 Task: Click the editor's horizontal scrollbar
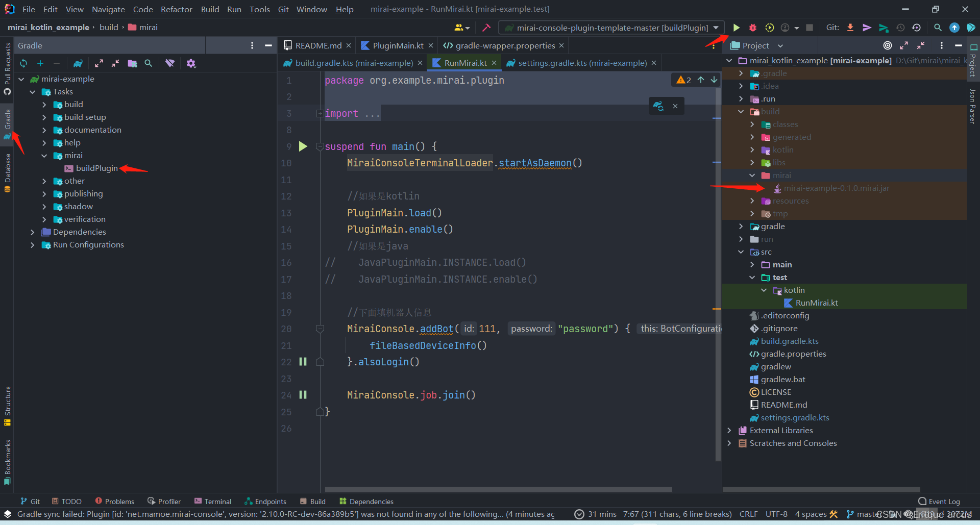tap(498, 489)
